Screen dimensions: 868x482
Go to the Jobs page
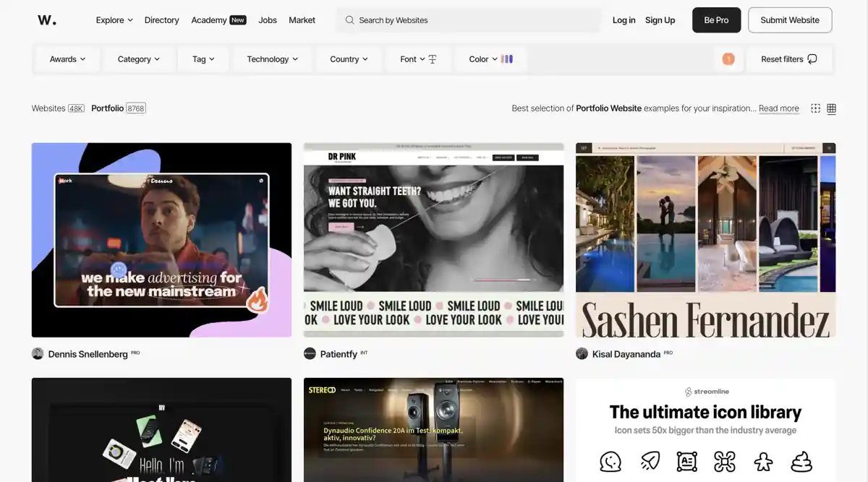point(268,20)
